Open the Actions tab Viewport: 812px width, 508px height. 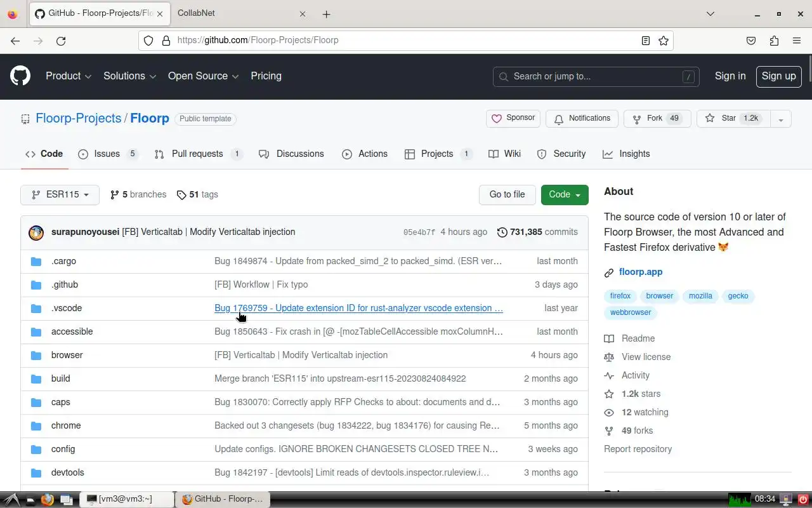(x=365, y=154)
